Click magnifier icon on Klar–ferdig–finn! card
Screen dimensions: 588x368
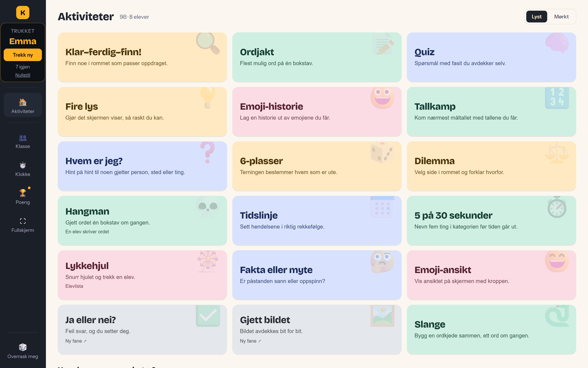click(208, 43)
